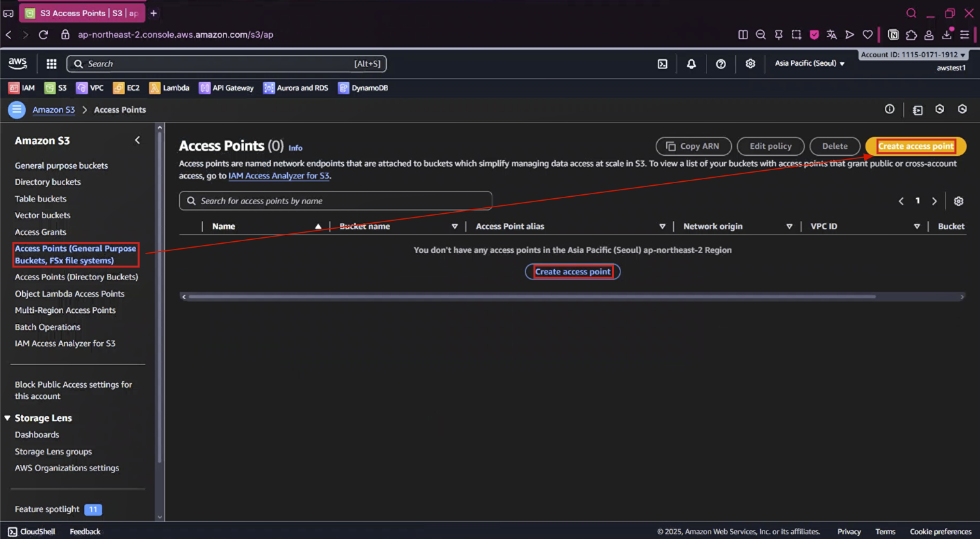Open Multi-Region Access Points

click(65, 310)
